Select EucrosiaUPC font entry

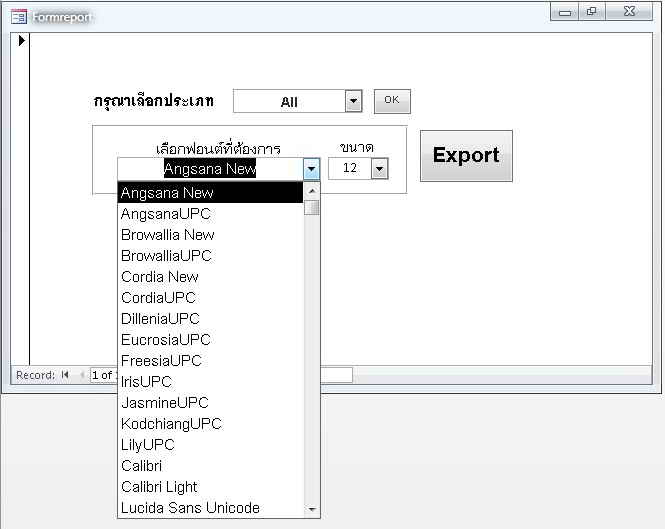pyautogui.click(x=210, y=340)
